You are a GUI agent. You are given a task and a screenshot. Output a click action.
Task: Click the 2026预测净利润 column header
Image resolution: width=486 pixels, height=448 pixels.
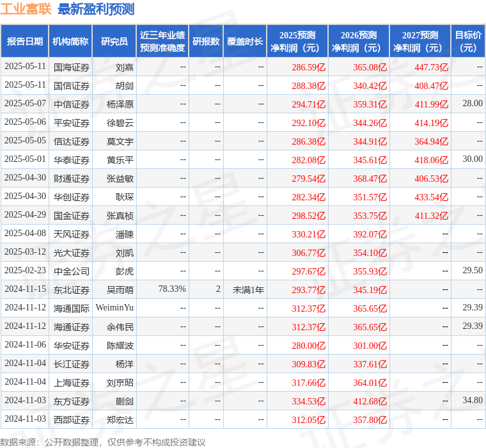(x=359, y=42)
